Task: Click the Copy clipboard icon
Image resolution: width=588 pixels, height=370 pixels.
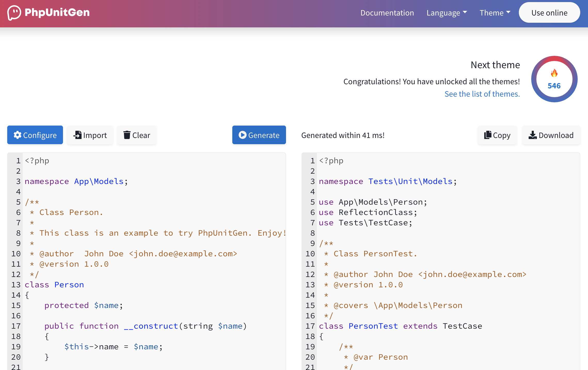Action: (x=488, y=135)
